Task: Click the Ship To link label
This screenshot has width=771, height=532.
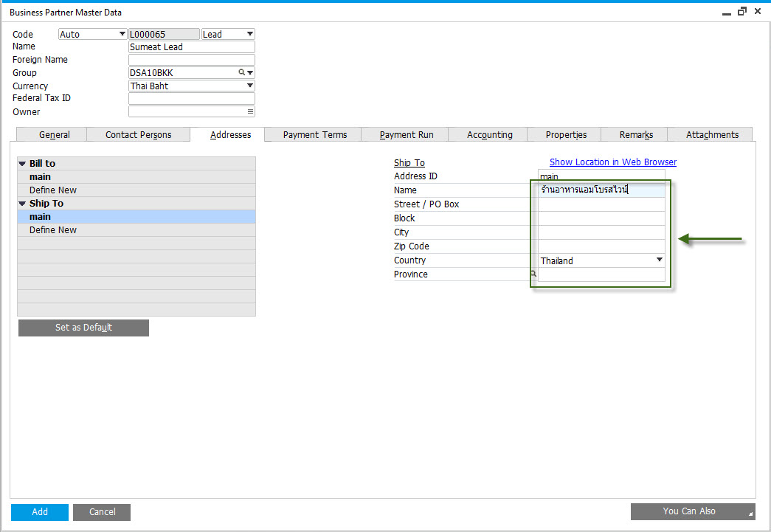Action: pyautogui.click(x=409, y=163)
